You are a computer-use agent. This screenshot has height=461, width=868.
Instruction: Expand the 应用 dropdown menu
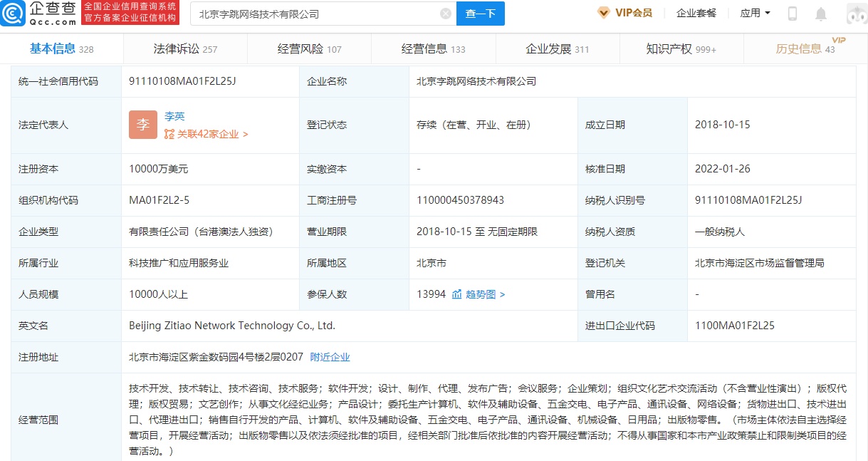point(755,13)
